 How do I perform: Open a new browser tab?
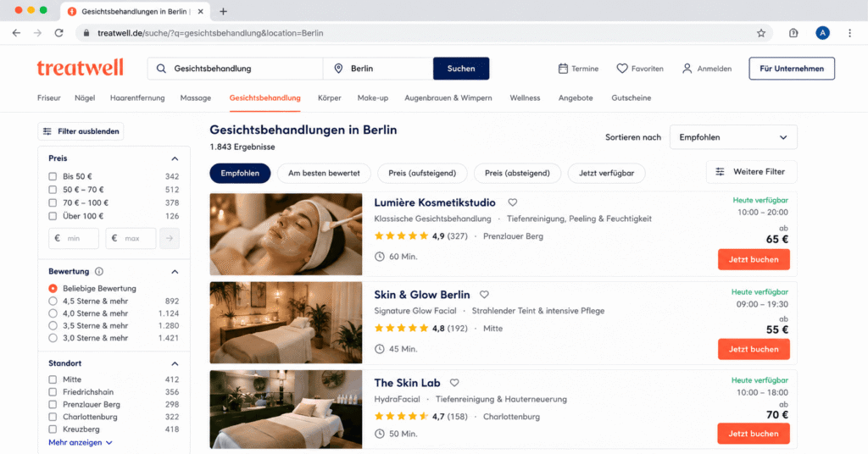click(223, 11)
